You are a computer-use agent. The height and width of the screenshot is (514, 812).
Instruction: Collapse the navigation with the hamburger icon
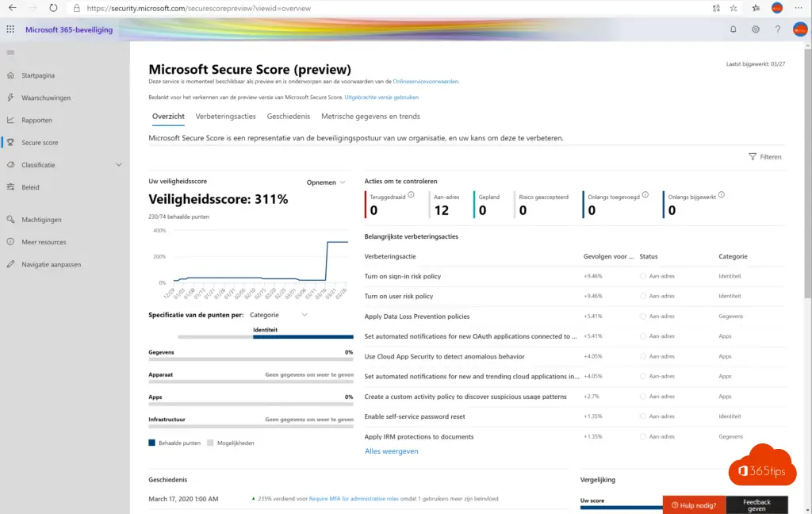pos(10,52)
